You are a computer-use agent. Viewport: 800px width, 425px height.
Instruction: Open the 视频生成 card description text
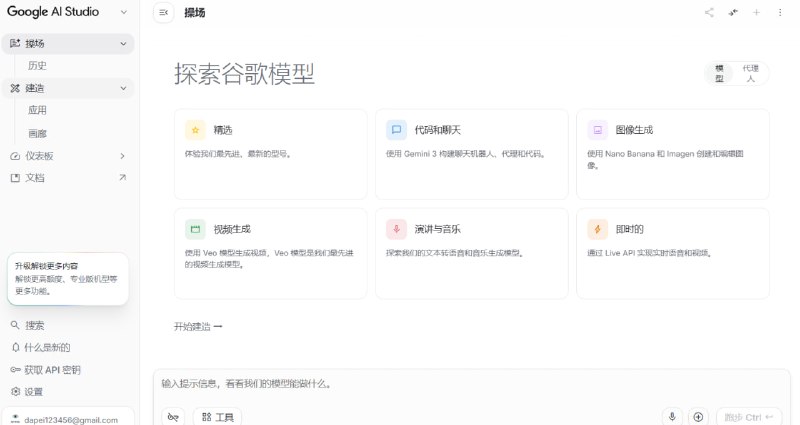pyautogui.click(x=269, y=259)
